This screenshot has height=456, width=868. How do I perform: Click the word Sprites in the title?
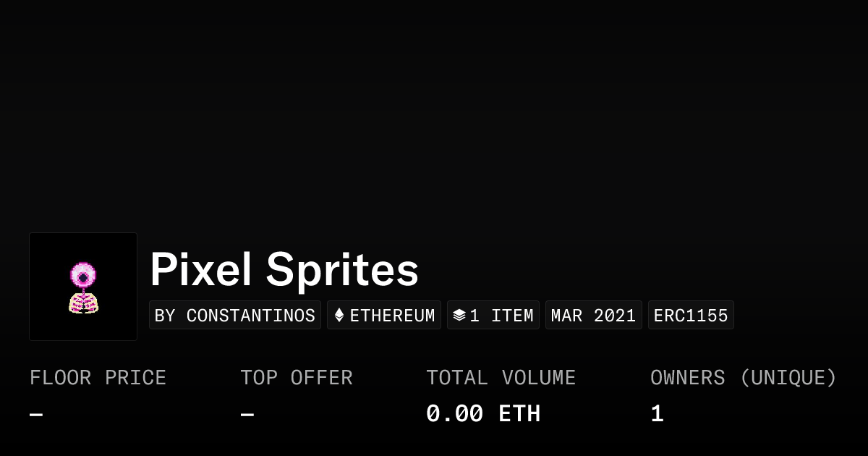coord(342,270)
